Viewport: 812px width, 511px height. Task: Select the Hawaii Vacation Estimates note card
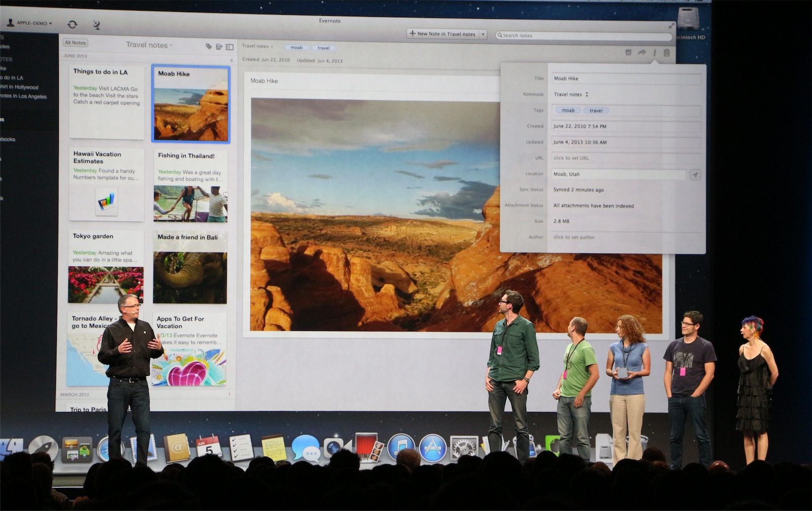(x=107, y=184)
